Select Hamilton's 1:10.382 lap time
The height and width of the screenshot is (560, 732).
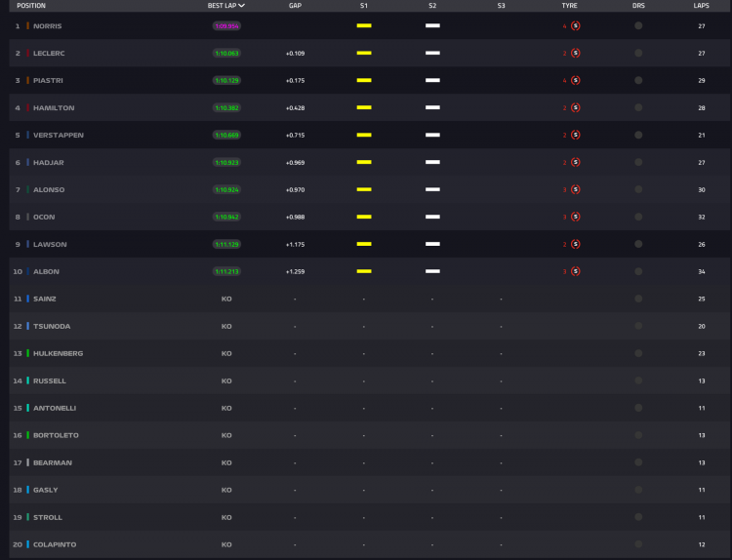226,107
